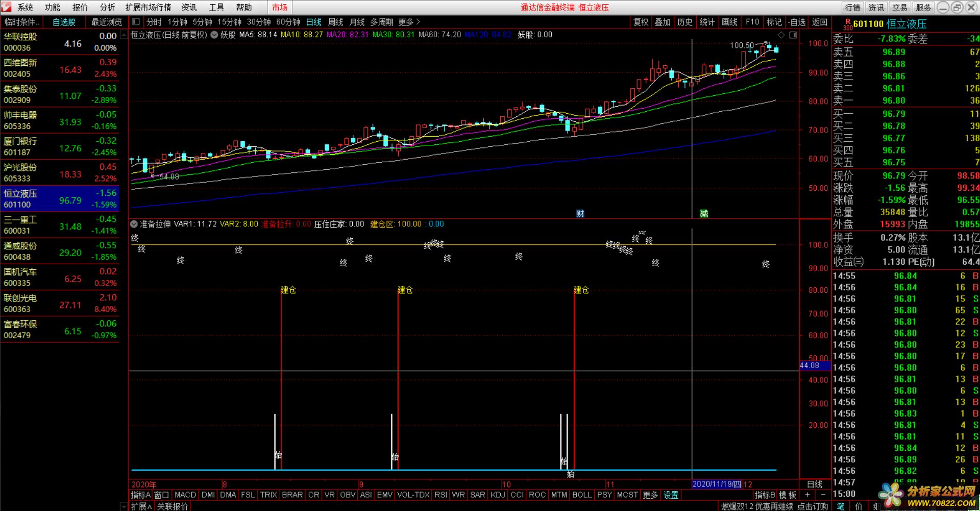The width and height of the screenshot is (980, 511).
Task: Select 三一重工 600031 in the watchlist
Action: click(x=60, y=225)
